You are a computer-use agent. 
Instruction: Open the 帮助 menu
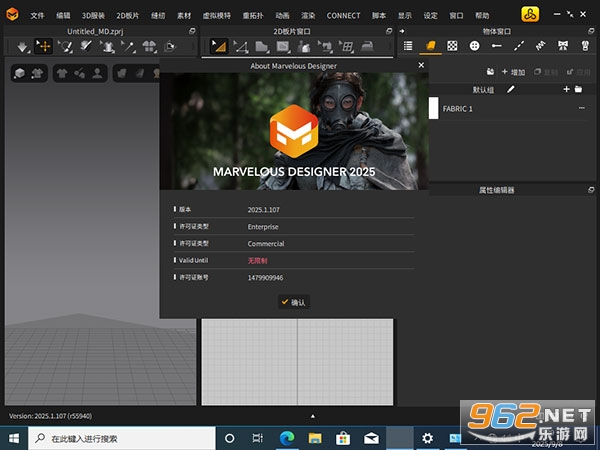[482, 15]
